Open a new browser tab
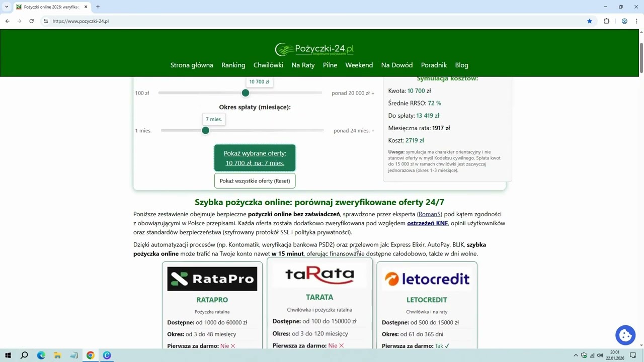Viewport: 644px width, 362px height. [x=98, y=7]
